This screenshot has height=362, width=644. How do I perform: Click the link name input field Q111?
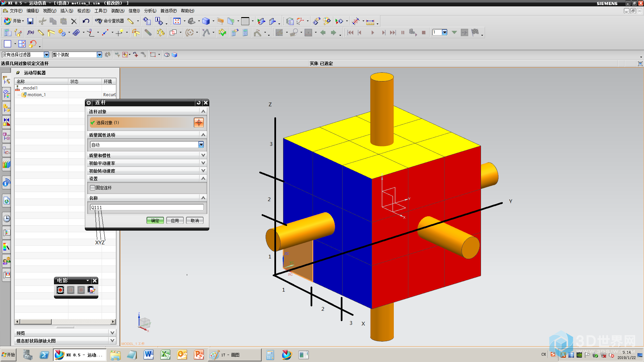pyautogui.click(x=147, y=207)
